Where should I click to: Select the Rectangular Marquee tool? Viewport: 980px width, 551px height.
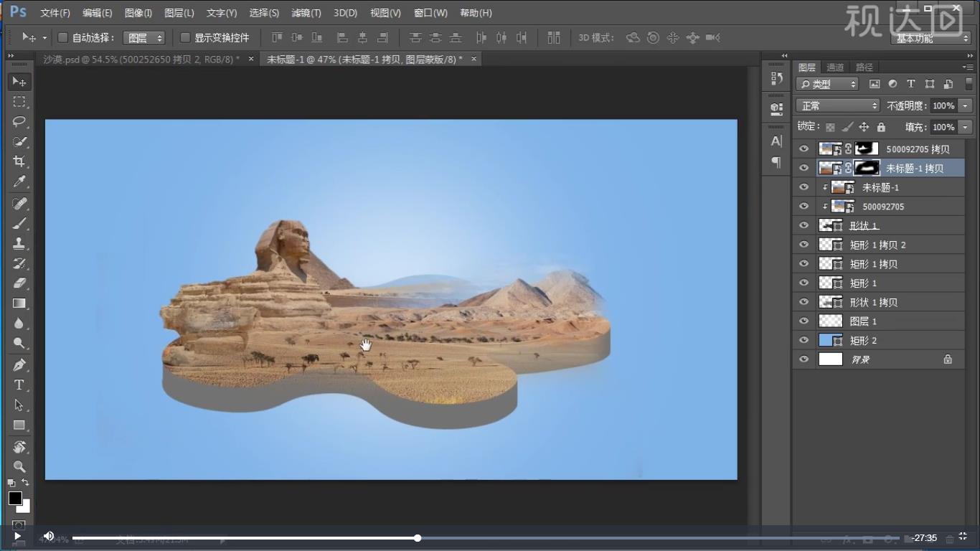[x=19, y=101]
